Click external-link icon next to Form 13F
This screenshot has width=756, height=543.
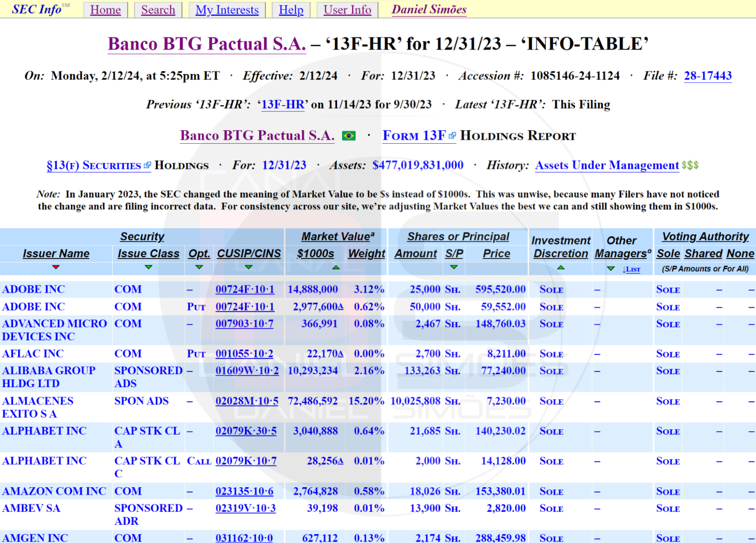coord(452,136)
